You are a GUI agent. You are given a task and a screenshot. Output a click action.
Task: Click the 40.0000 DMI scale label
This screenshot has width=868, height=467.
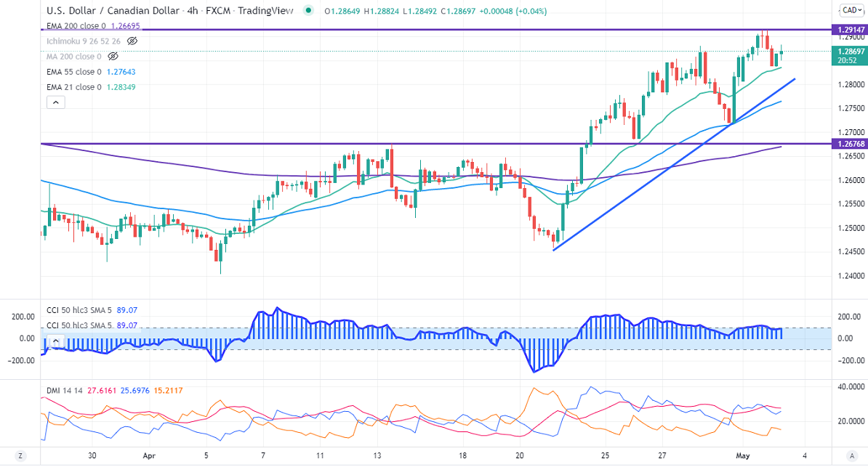click(851, 387)
